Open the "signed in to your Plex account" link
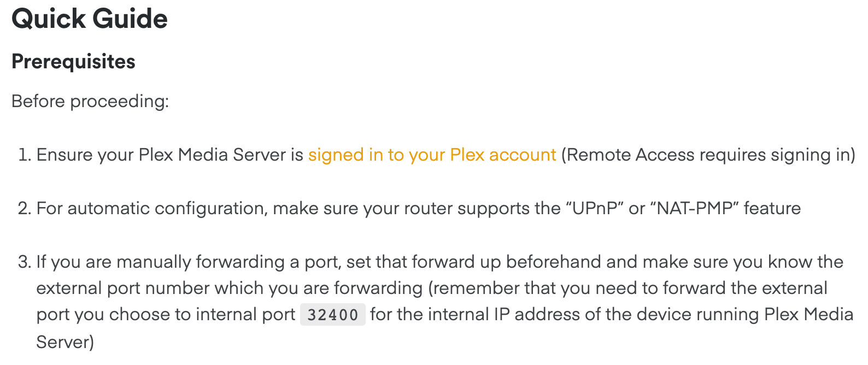The image size is (868, 365). 432,155
